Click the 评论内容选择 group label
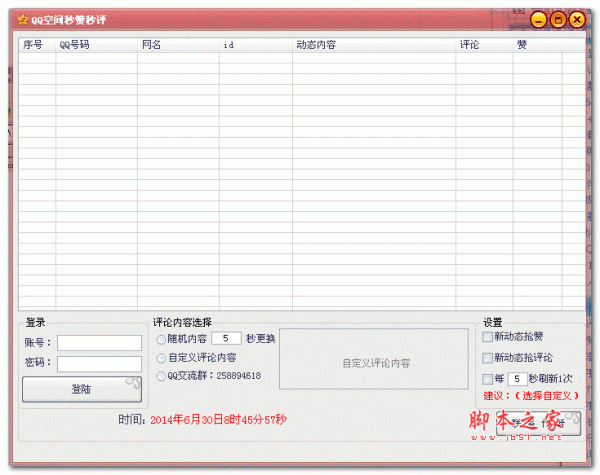The image size is (600, 475). [x=182, y=322]
